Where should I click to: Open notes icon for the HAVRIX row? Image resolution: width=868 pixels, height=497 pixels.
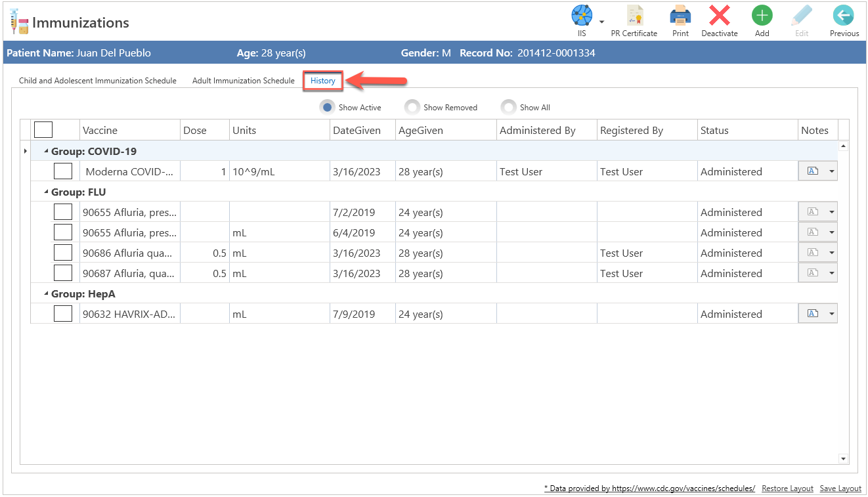(812, 314)
